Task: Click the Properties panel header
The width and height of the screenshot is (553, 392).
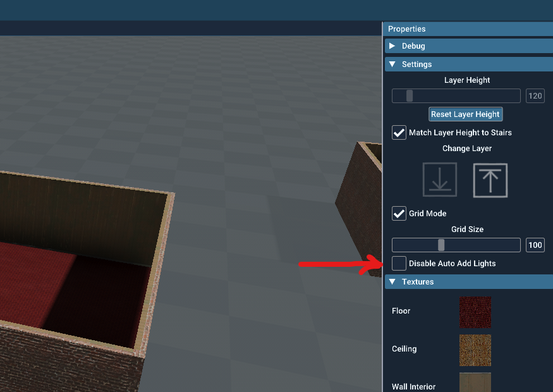Action: pos(406,28)
